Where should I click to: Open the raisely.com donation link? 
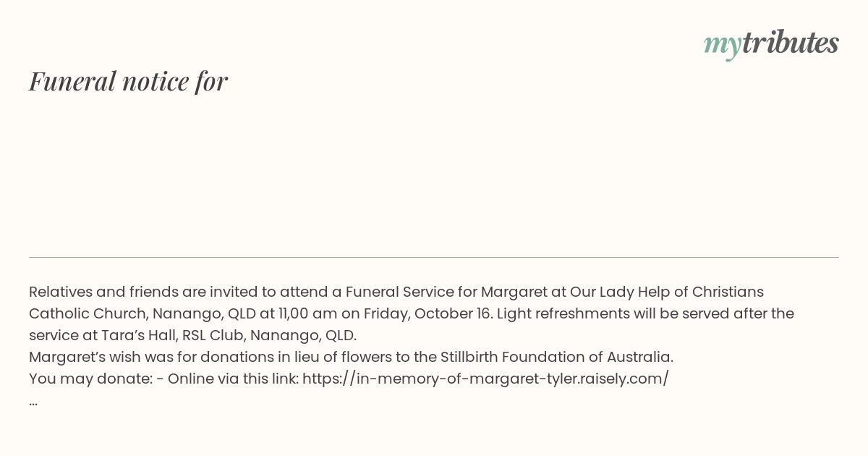[x=485, y=379]
